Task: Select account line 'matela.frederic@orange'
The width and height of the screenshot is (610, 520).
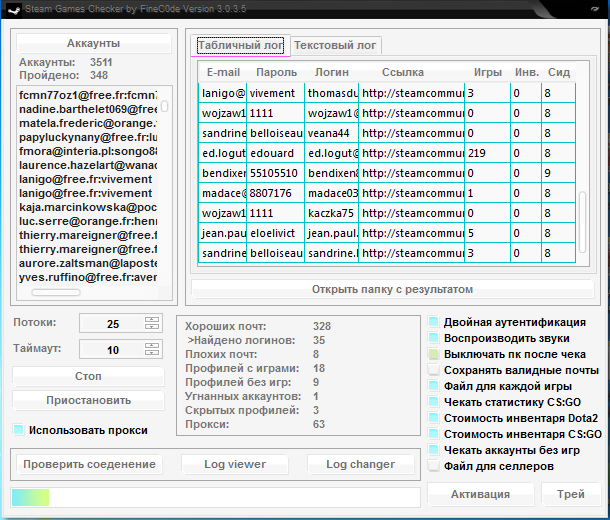Action: pos(88,123)
